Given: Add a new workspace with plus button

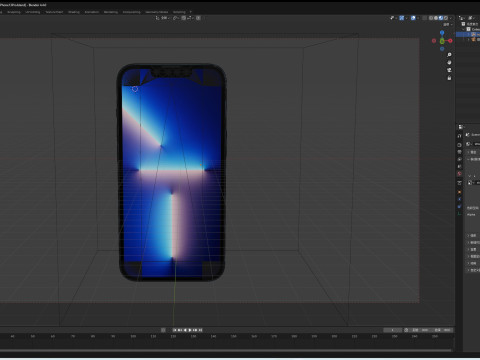Looking at the screenshot, I should pyautogui.click(x=191, y=12).
